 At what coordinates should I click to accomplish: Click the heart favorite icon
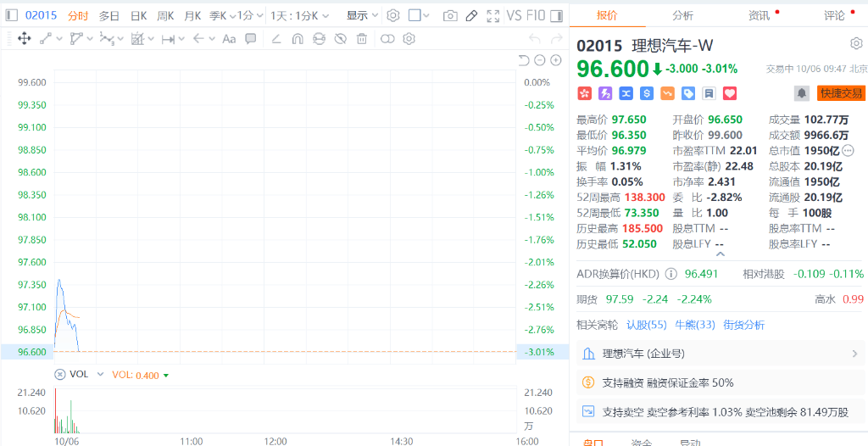click(x=730, y=93)
